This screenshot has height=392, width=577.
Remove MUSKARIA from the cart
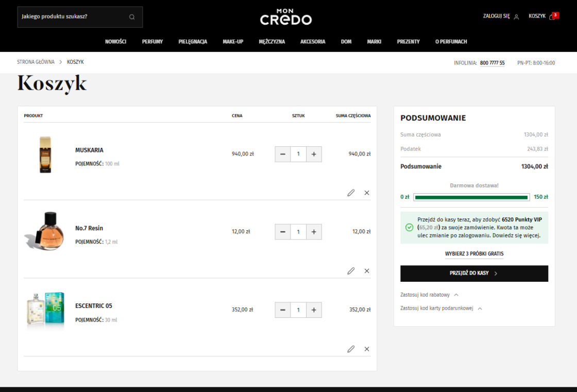pos(367,193)
